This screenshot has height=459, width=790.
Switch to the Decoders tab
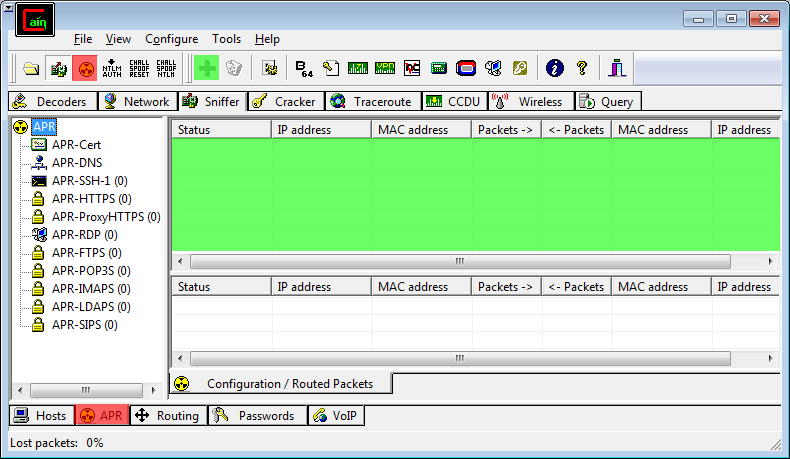pyautogui.click(x=52, y=101)
